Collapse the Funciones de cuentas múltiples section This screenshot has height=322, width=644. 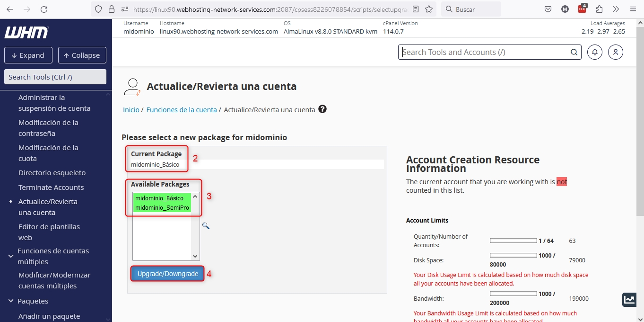11,256
